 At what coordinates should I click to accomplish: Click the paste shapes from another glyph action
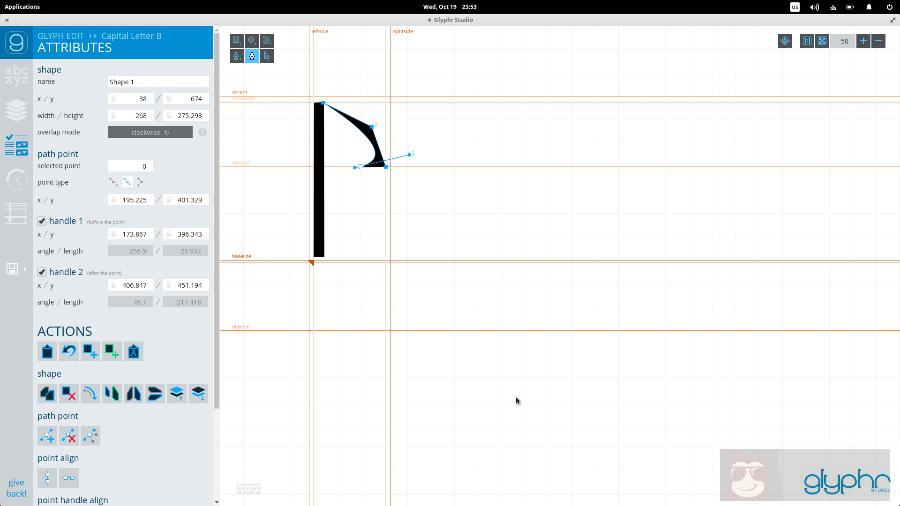point(134,351)
